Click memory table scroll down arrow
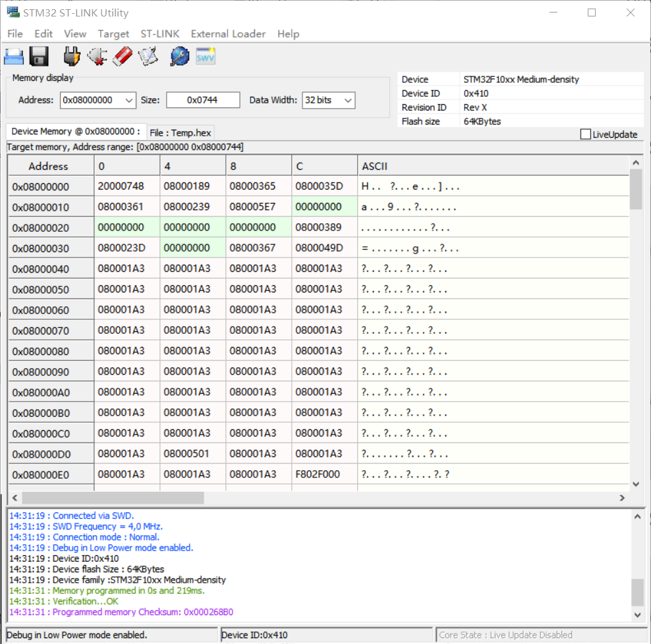 636,484
